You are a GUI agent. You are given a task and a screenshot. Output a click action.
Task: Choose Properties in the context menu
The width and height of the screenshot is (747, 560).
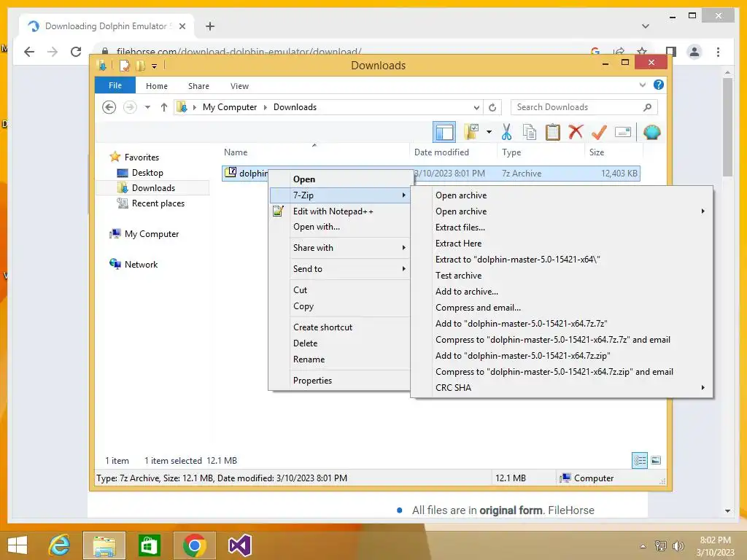[340, 380]
